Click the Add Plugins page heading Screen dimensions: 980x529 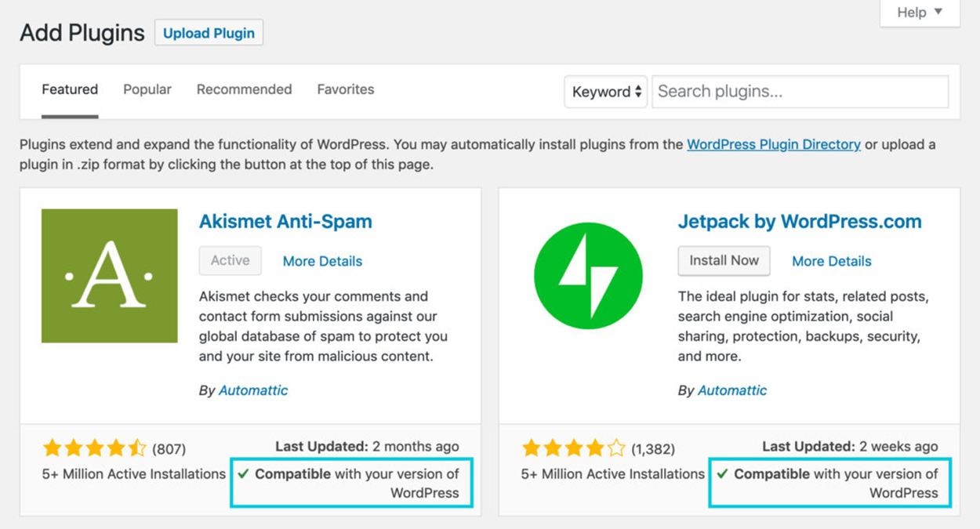82,33
